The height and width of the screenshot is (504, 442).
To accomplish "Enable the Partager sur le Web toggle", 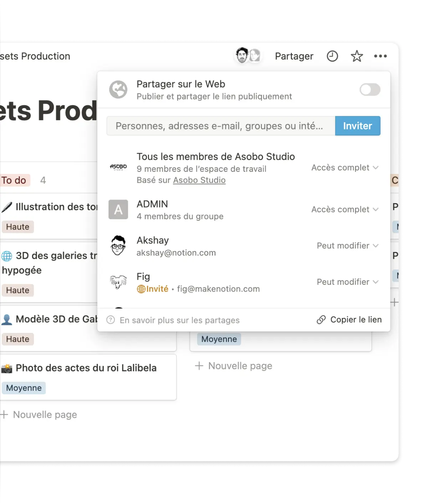I will [x=370, y=90].
